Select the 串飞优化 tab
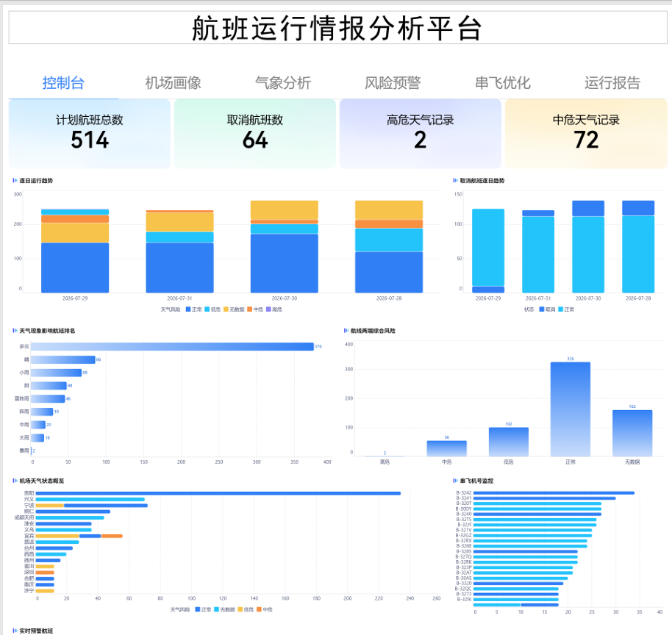 [x=503, y=83]
